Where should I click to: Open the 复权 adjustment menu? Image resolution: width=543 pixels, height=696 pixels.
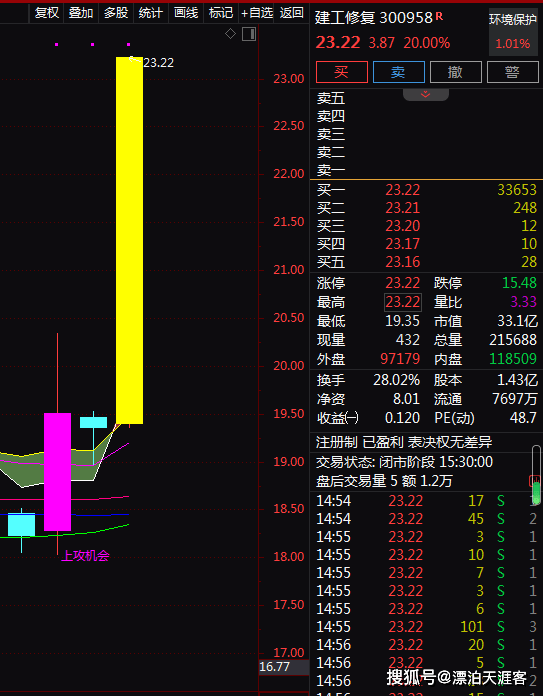(x=47, y=13)
